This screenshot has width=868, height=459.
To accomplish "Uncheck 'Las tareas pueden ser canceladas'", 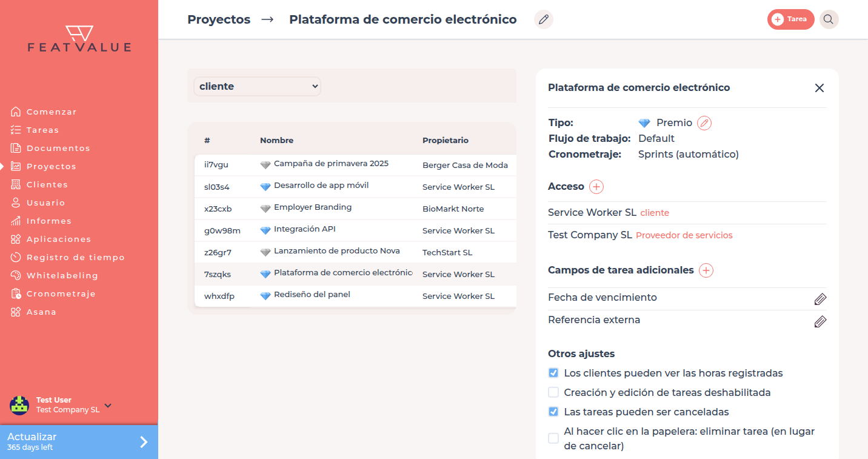I will tap(553, 412).
